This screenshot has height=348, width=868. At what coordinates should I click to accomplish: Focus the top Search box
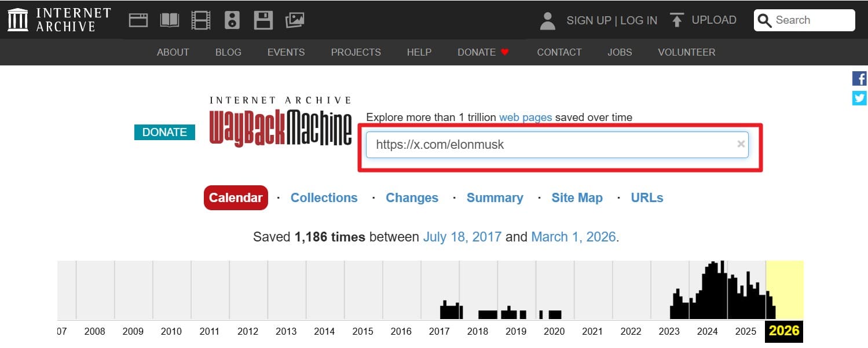pyautogui.click(x=804, y=20)
